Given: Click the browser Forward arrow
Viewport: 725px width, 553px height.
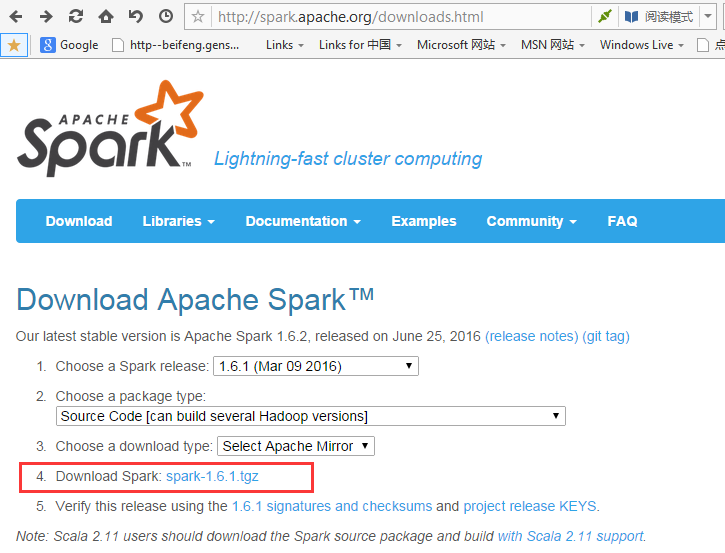Looking at the screenshot, I should [46, 17].
